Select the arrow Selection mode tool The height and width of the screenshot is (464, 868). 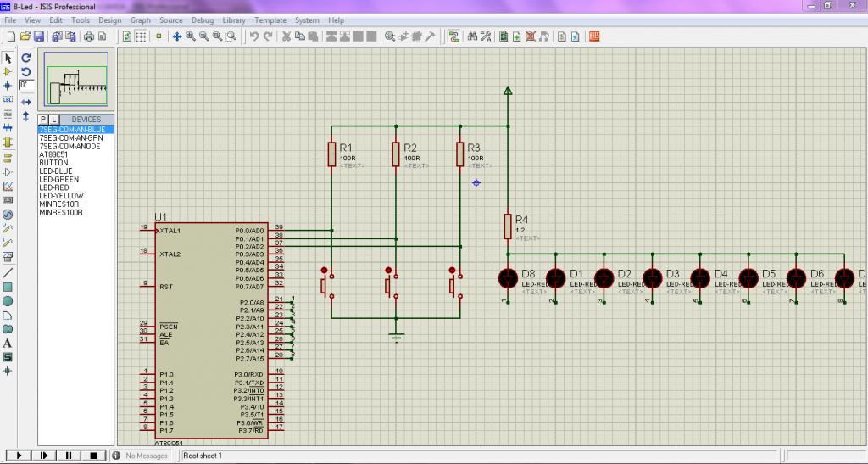(x=8, y=59)
